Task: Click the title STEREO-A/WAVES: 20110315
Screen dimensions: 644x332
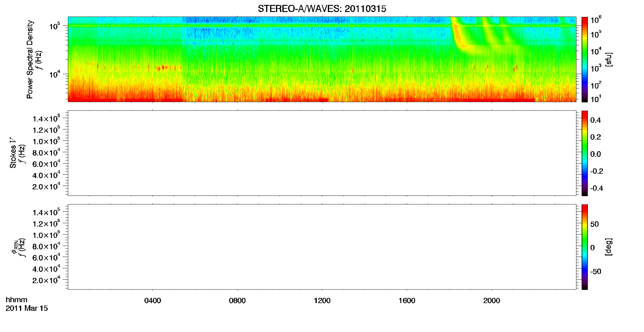Action: click(322, 9)
